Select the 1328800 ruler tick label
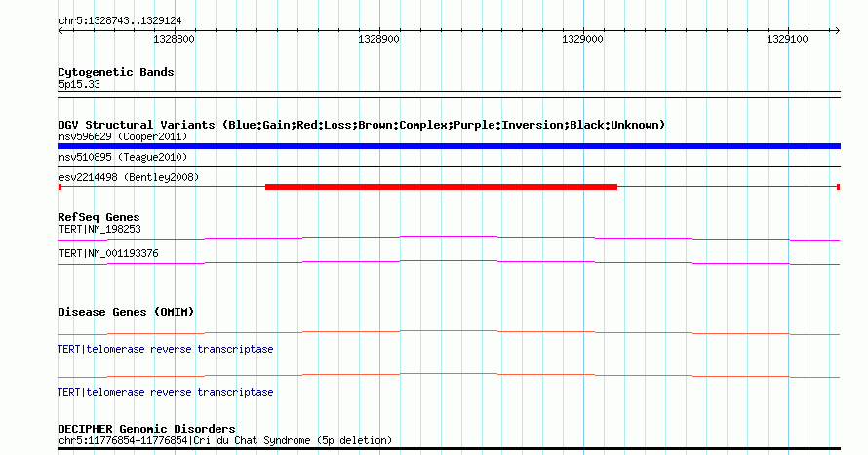Image resolution: width=868 pixels, height=455 pixels. point(174,39)
